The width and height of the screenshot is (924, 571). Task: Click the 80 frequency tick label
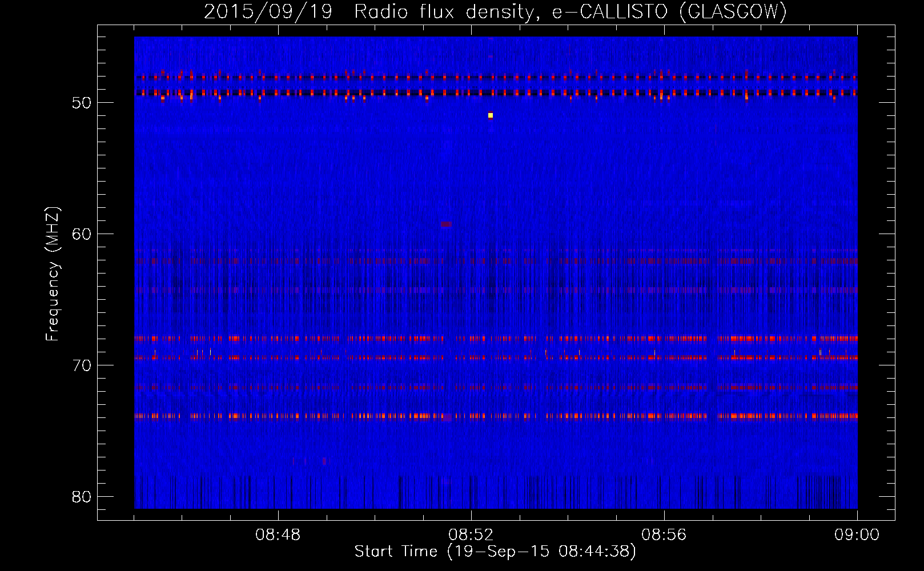[x=82, y=497]
